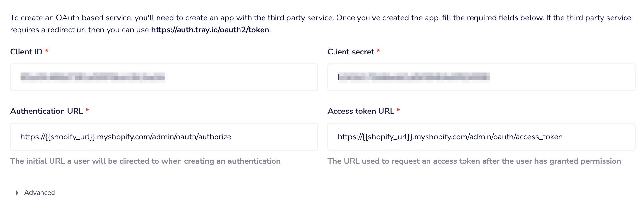The image size is (644, 203).
Task: Click inside the Access token URL field
Action: point(481,137)
